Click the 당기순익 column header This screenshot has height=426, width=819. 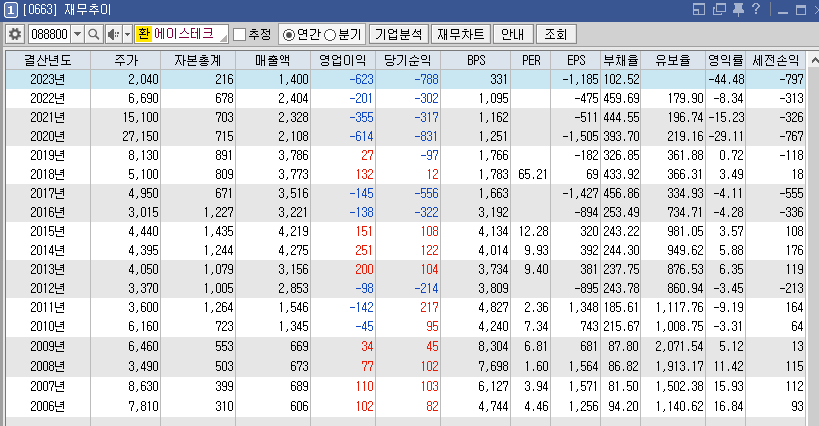click(407, 61)
